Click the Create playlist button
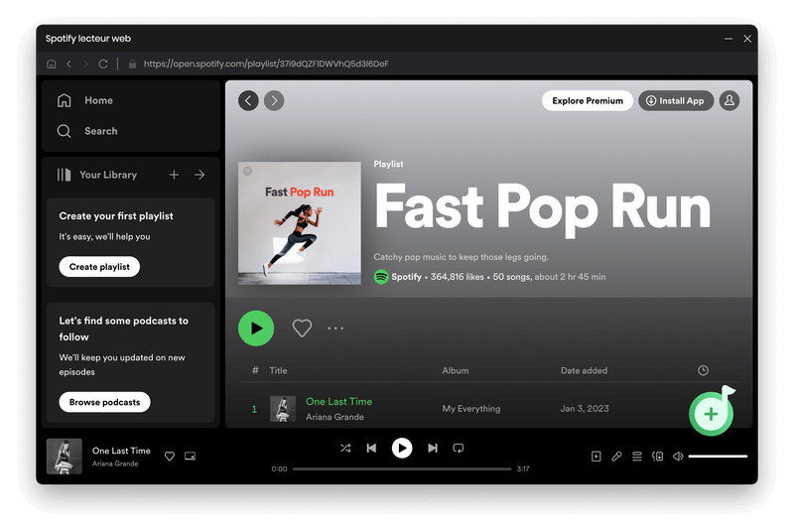Screen dimensions: 794x532 pyautogui.click(x=99, y=267)
